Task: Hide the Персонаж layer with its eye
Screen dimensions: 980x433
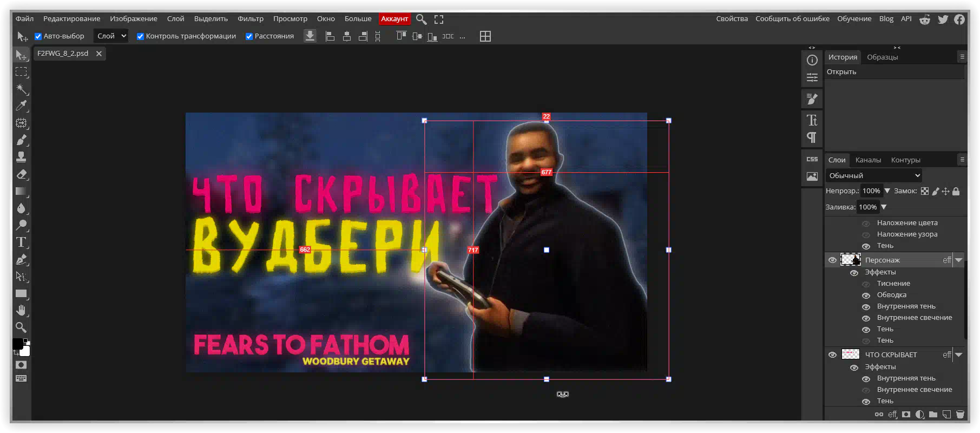Action: coord(832,260)
